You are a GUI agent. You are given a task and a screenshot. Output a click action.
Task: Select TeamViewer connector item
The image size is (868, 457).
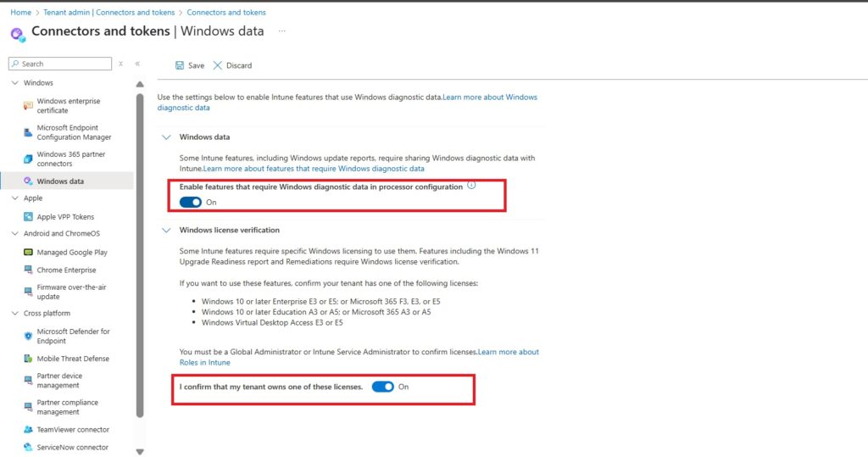click(x=73, y=429)
